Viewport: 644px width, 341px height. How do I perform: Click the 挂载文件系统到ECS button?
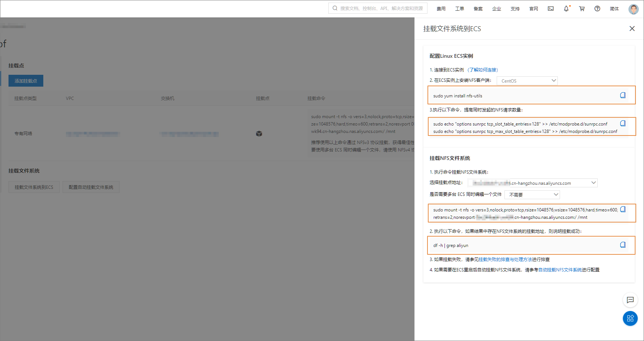click(34, 187)
